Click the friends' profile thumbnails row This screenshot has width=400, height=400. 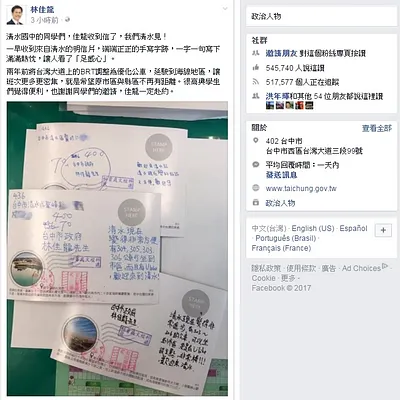point(290,106)
